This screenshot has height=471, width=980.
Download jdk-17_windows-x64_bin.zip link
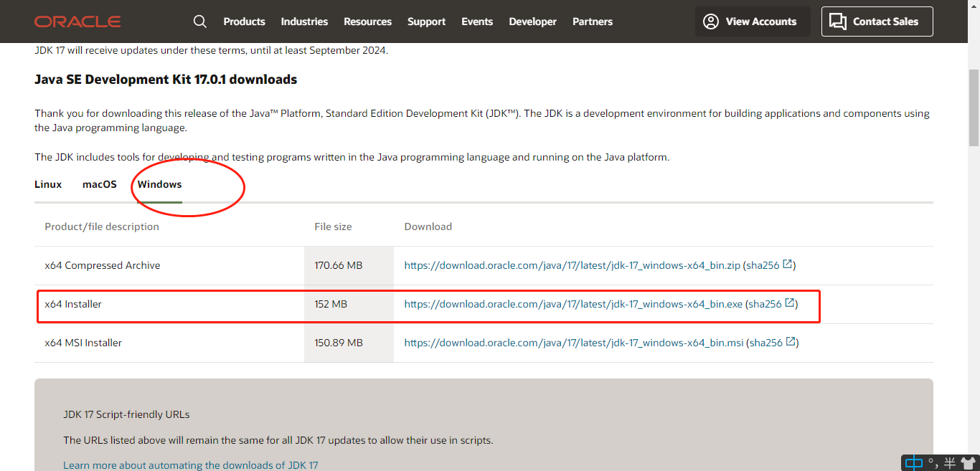tap(572, 265)
